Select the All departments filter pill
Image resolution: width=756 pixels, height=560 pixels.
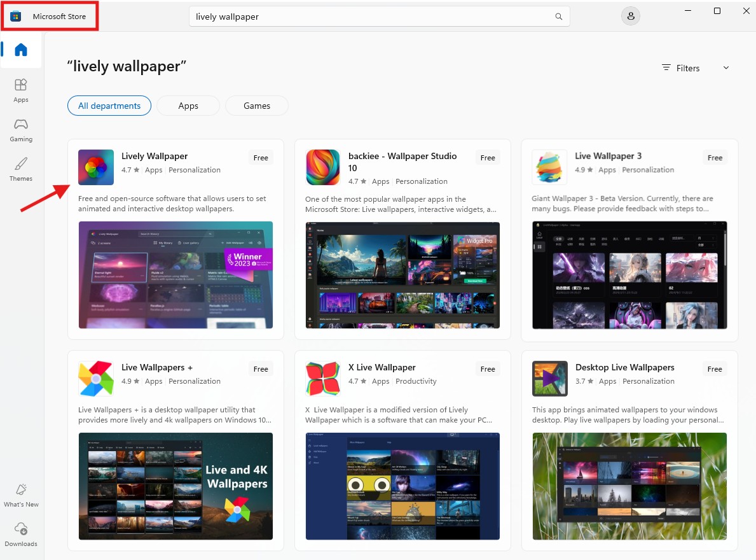pyautogui.click(x=109, y=106)
